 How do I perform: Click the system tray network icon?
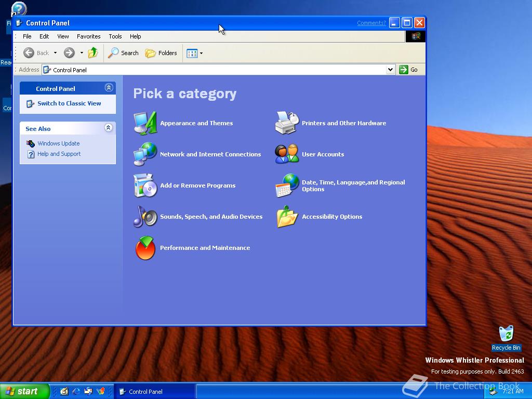point(493,392)
